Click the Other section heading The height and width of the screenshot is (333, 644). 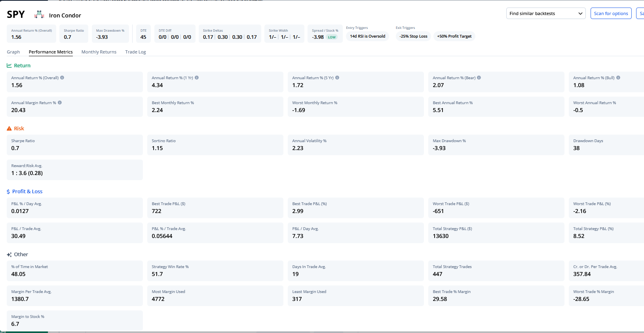pos(21,255)
